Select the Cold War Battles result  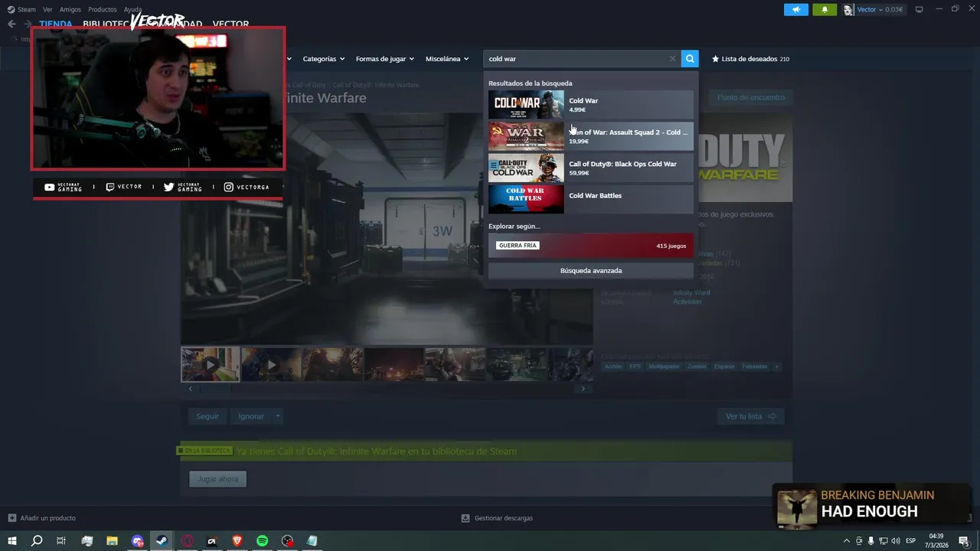point(591,199)
